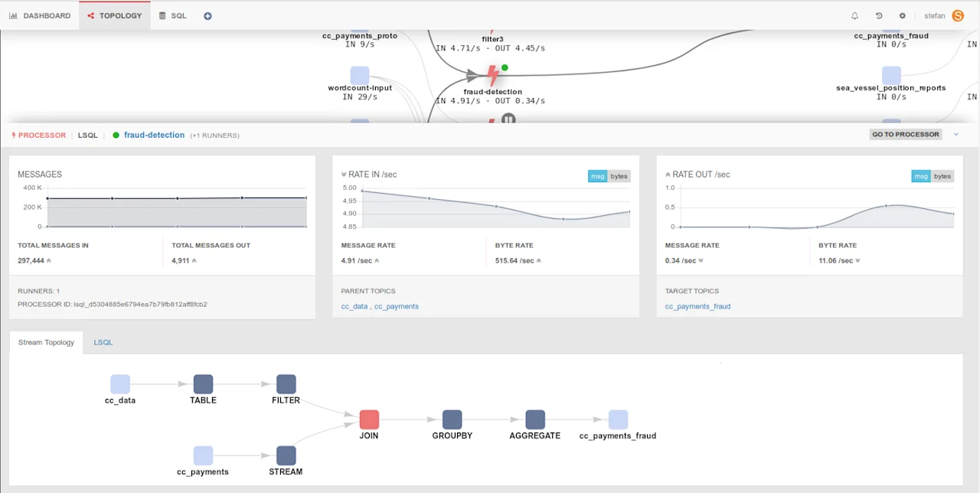The height and width of the screenshot is (493, 980).
Task: Click the paused processor icon below fraud-detection
Action: 508,119
